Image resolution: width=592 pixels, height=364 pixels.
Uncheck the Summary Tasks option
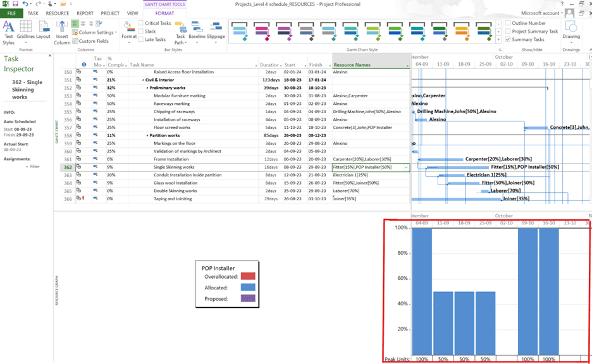tap(508, 39)
